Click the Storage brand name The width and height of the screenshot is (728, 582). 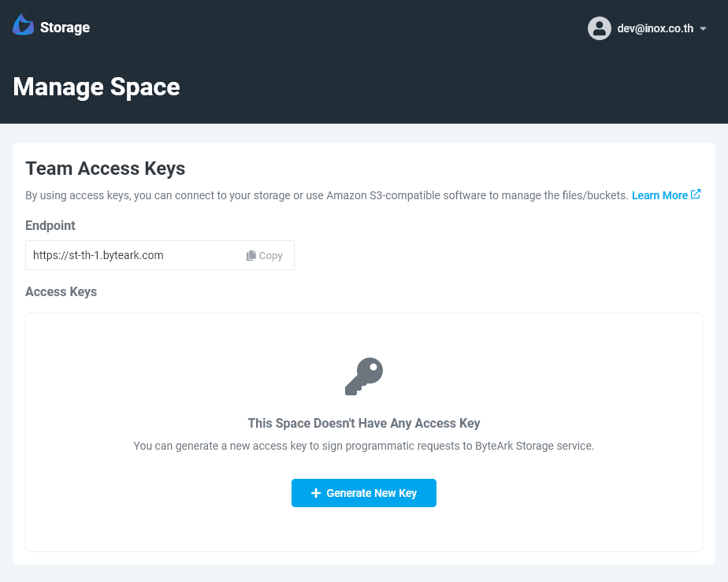65,28
